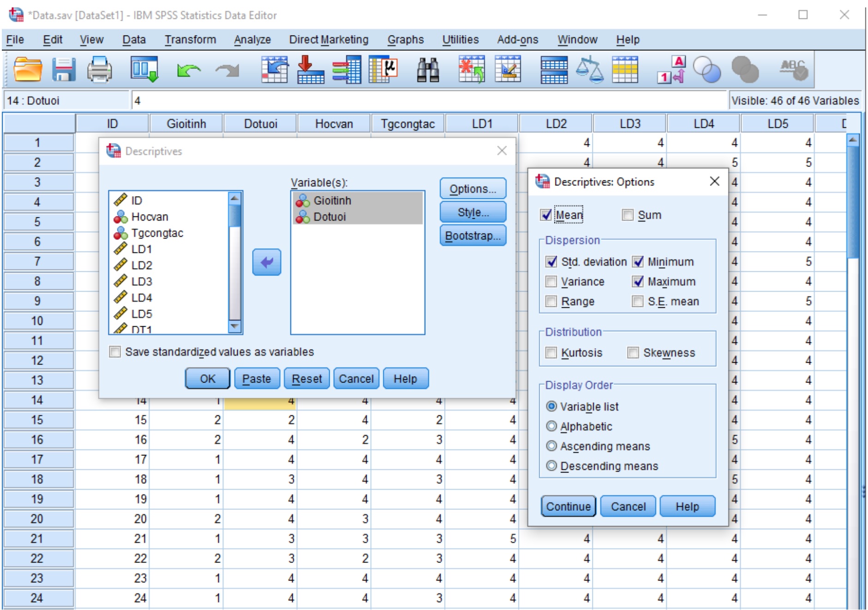Screen dimensions: 868x610
Task: Open the Transform menu
Action: (x=190, y=40)
